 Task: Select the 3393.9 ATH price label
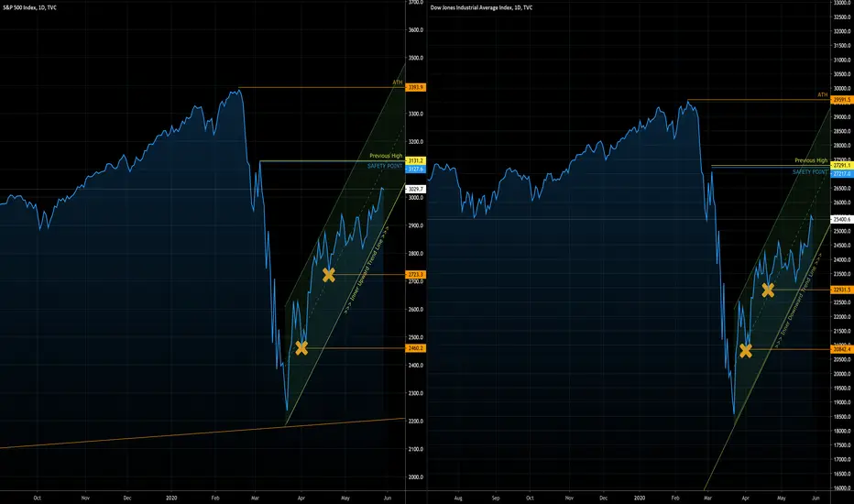click(x=416, y=87)
